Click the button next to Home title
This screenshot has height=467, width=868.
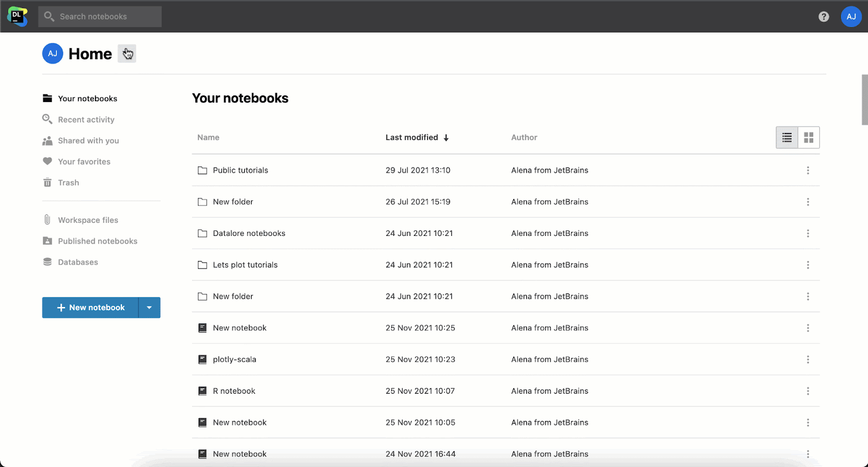point(127,54)
